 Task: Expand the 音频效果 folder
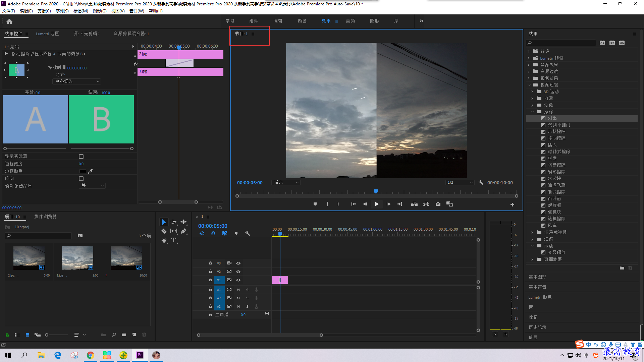pyautogui.click(x=529, y=65)
